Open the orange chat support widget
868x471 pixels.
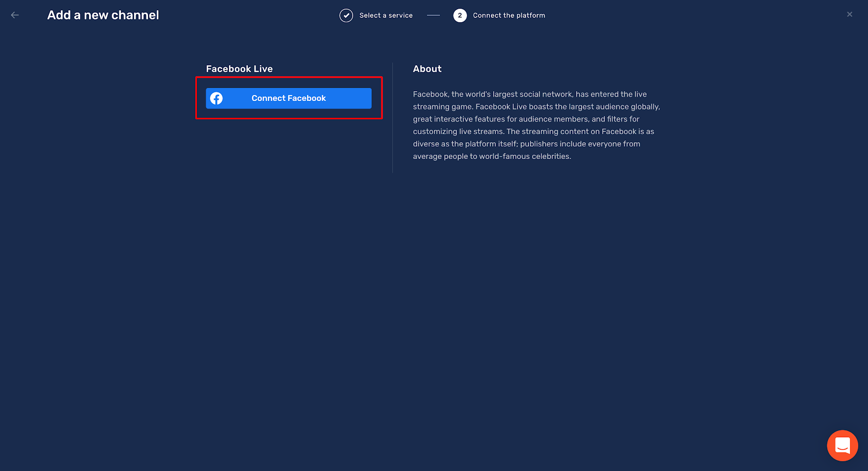pos(843,445)
